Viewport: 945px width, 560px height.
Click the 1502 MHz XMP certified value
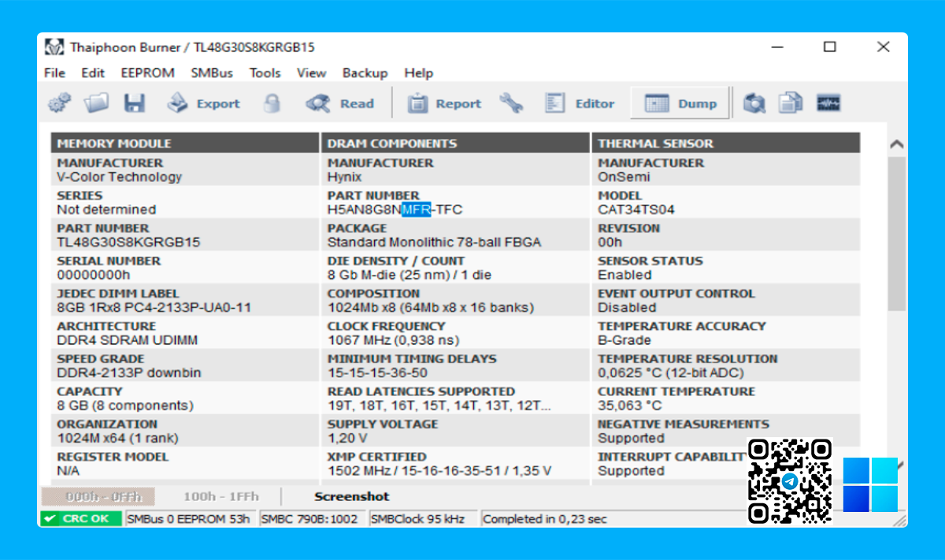(x=439, y=471)
